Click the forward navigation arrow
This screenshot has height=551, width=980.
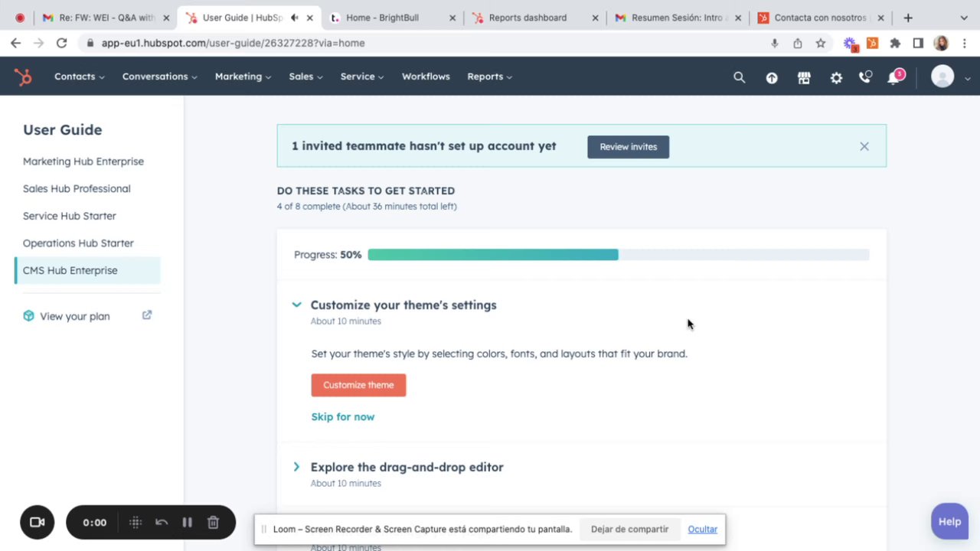[x=38, y=43]
